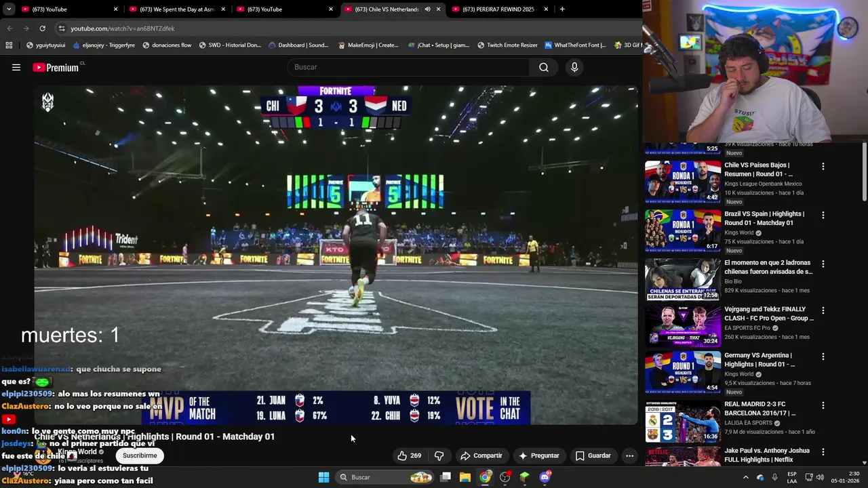Switch to 'We Spent the Day at Asm' tab
The image size is (868, 488).
(x=178, y=9)
